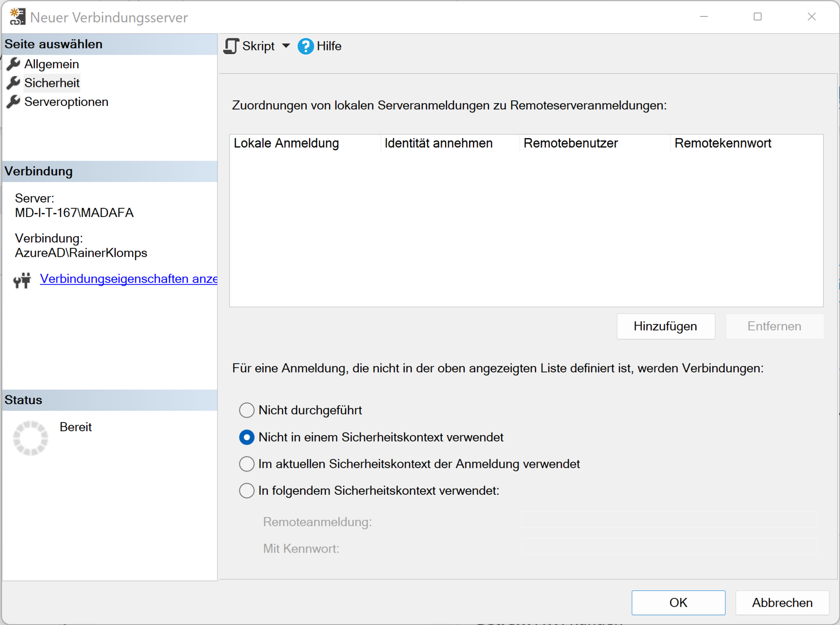Minimize the Neuer Verbindungsserver window
Viewport: 840px width, 625px height.
(704, 17)
